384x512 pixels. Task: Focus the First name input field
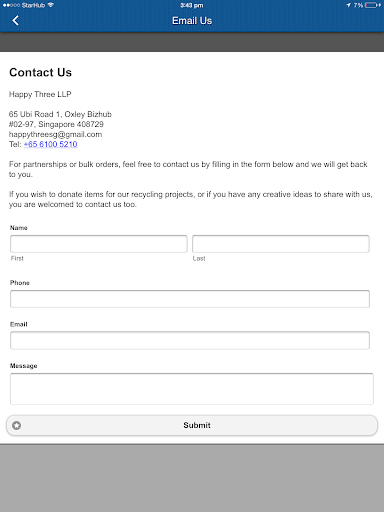click(99, 244)
